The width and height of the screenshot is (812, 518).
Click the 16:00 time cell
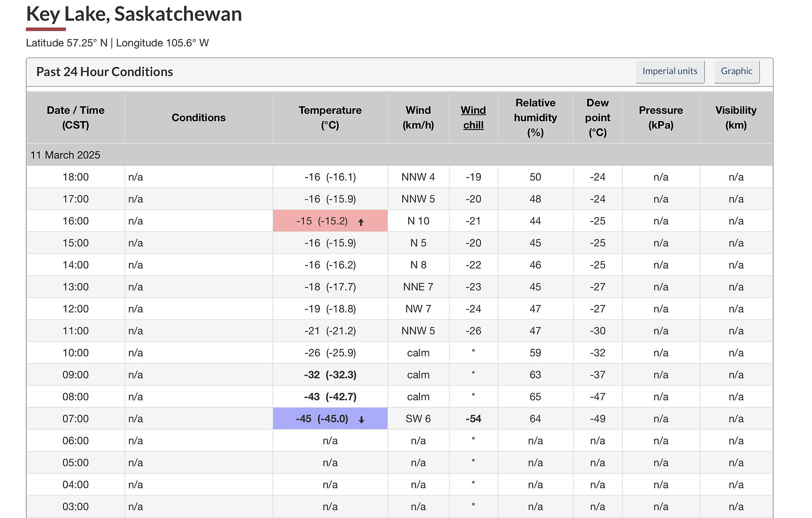click(x=76, y=221)
